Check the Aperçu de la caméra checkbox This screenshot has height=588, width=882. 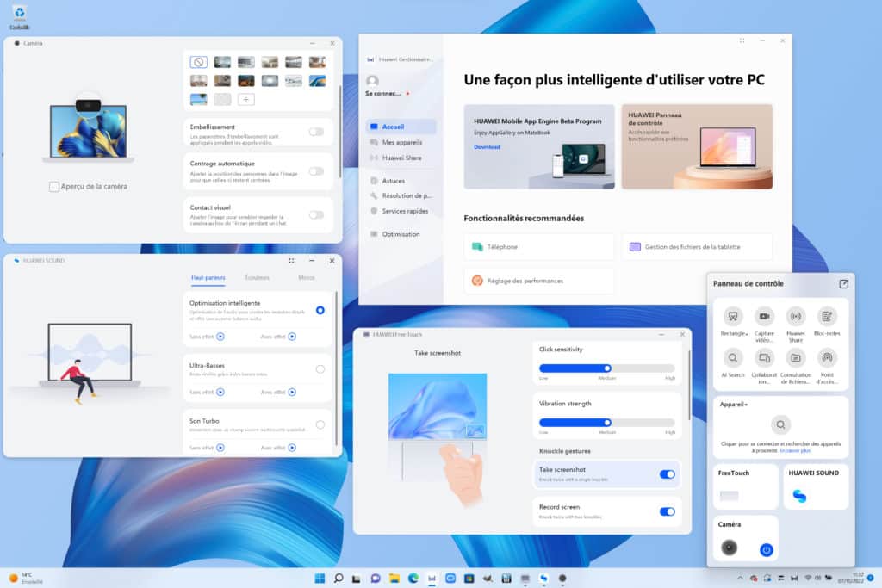[x=54, y=187]
